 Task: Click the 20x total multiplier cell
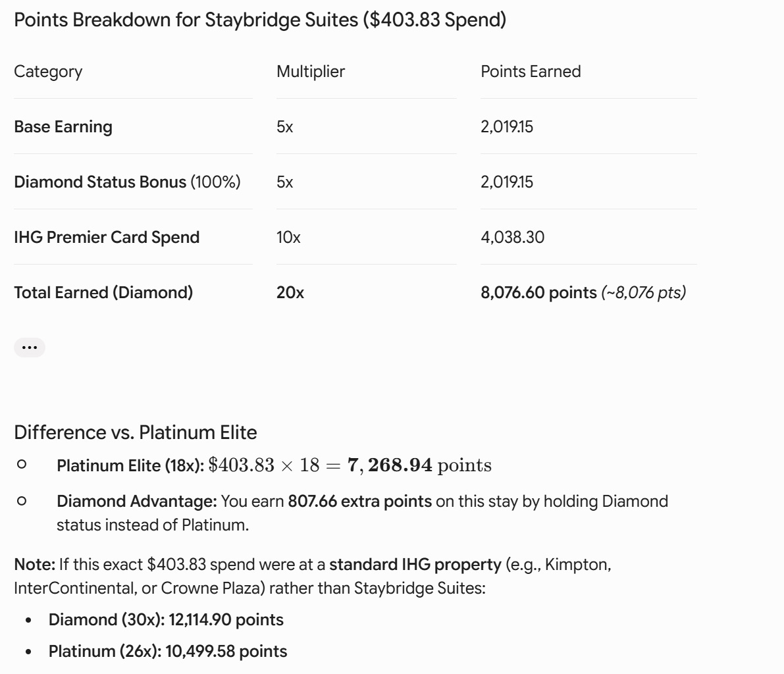pos(290,292)
